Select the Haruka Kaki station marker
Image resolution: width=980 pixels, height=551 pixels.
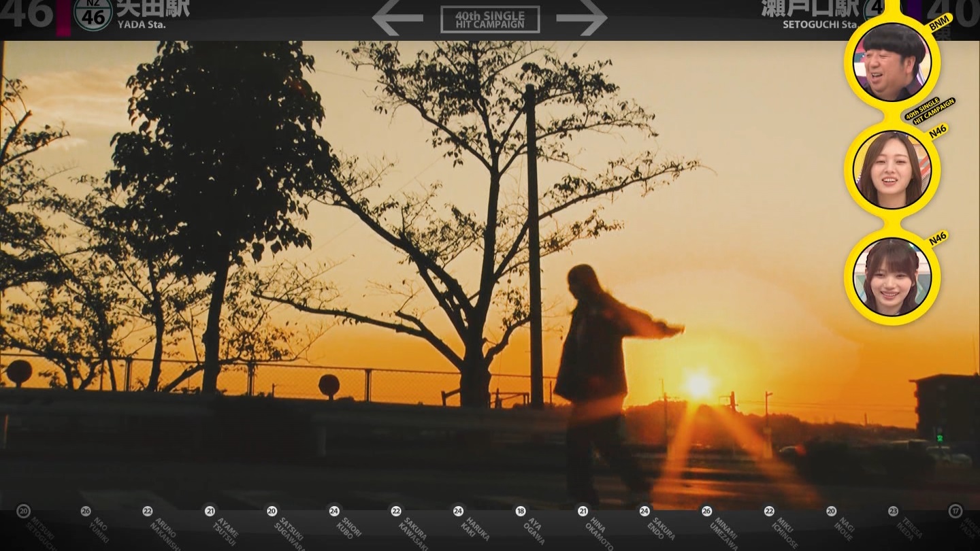[458, 511]
